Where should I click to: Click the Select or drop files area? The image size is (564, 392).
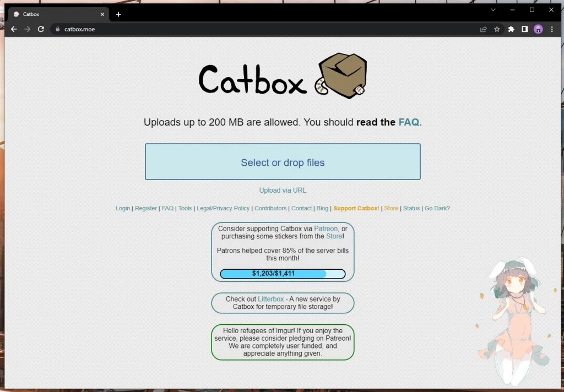[x=283, y=162]
